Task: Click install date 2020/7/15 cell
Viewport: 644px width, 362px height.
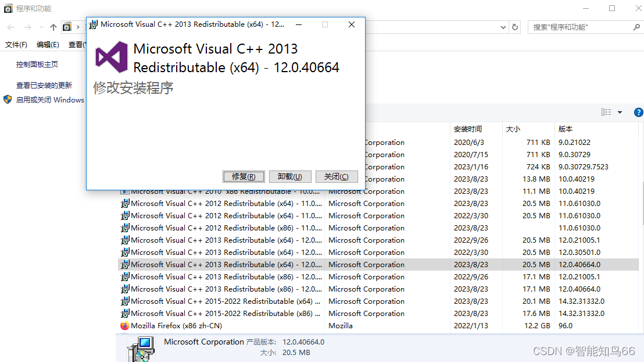Action: click(471, 155)
